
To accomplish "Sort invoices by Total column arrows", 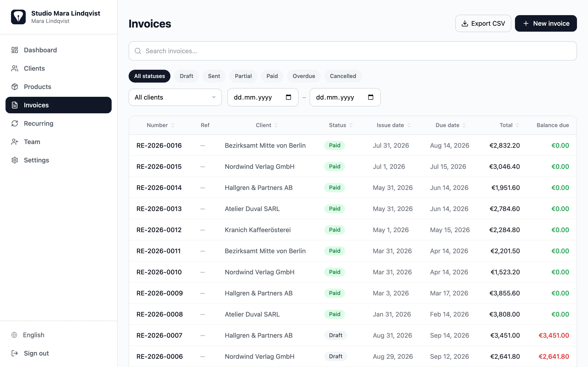I will coord(517,125).
